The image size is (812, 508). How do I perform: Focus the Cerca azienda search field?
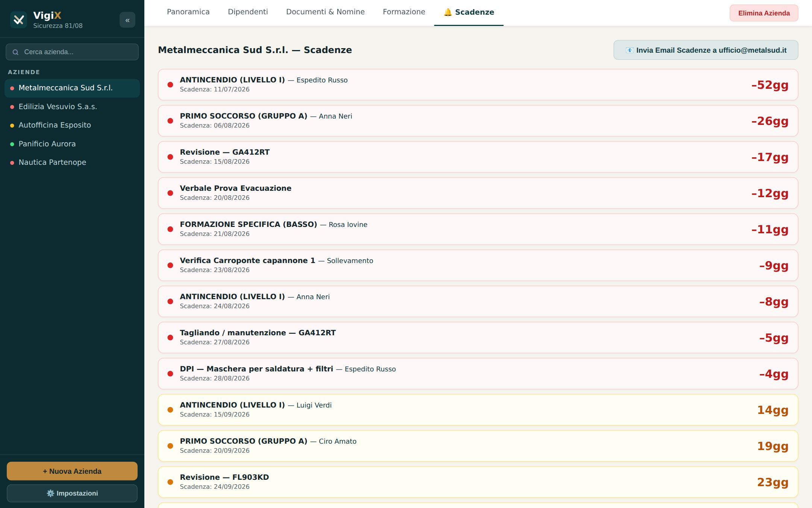coord(72,52)
